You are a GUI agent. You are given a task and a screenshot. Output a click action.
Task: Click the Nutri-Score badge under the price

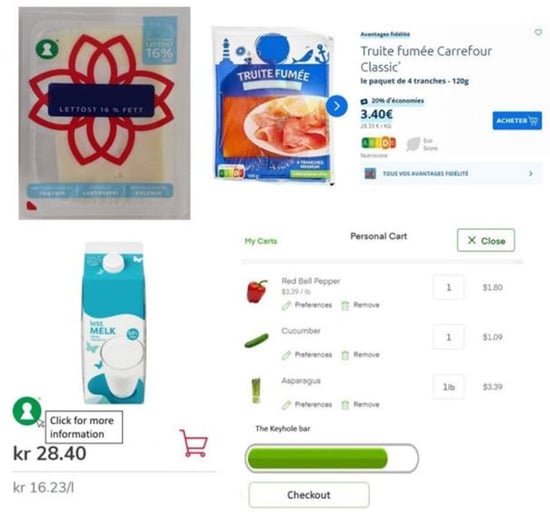(x=378, y=143)
